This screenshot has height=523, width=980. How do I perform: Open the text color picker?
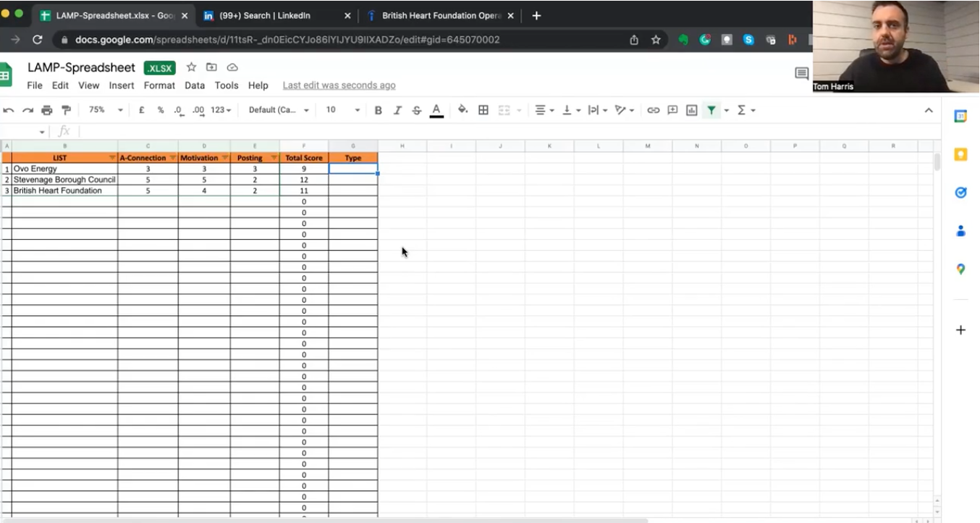click(436, 110)
